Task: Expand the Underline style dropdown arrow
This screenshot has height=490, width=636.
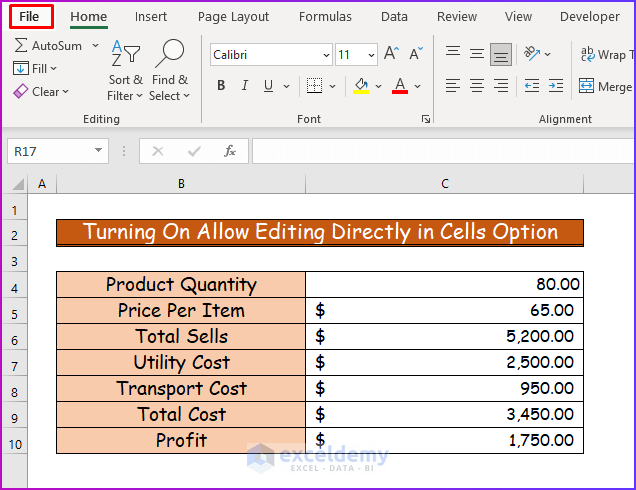Action: point(286,86)
